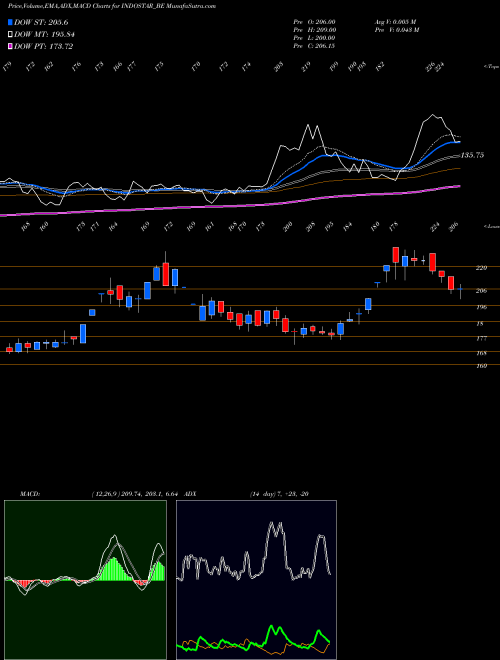
Task: Click the 'DOW ST: 205.6' legend text
Action: tap(41, 22)
